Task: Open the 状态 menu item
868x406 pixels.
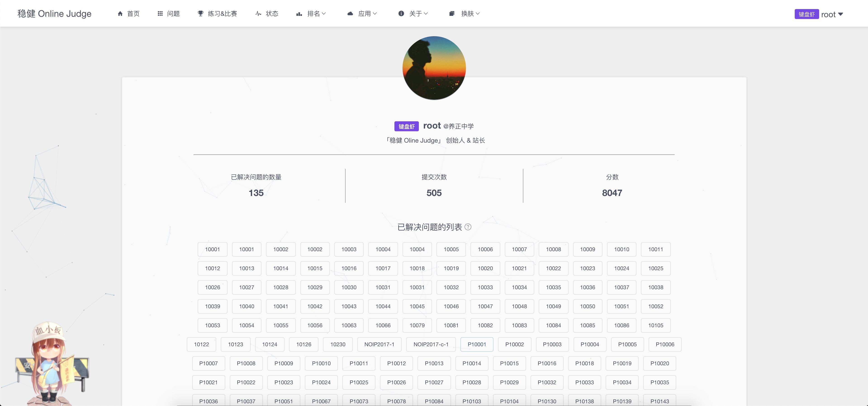Action: click(272, 14)
